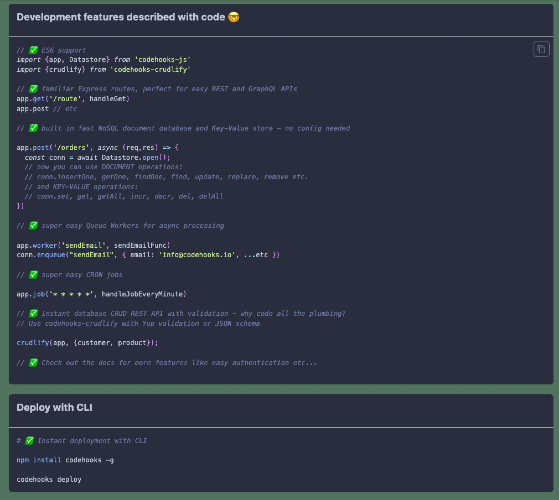Click the app.get '/route' code line
This screenshot has width=559, height=500.
[73, 99]
